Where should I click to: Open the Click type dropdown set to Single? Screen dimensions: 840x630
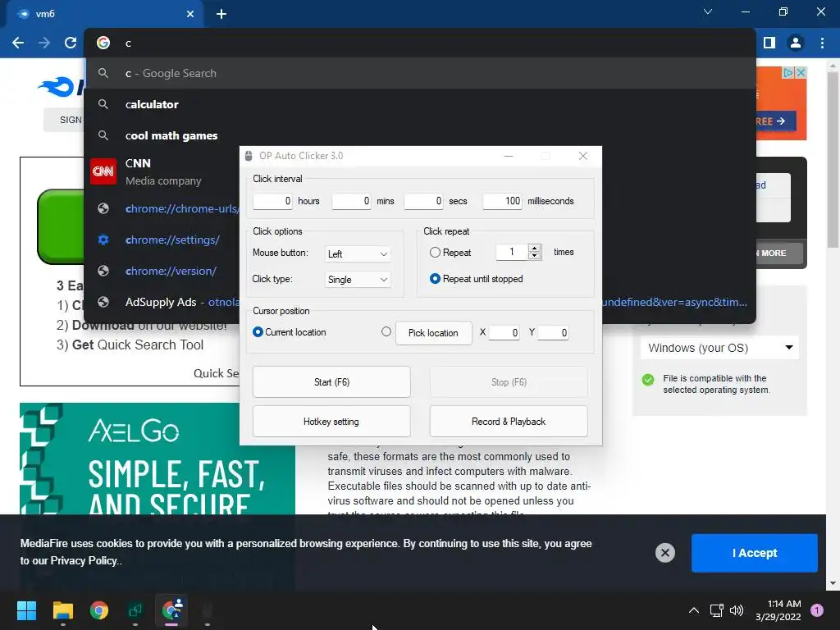[x=358, y=280]
